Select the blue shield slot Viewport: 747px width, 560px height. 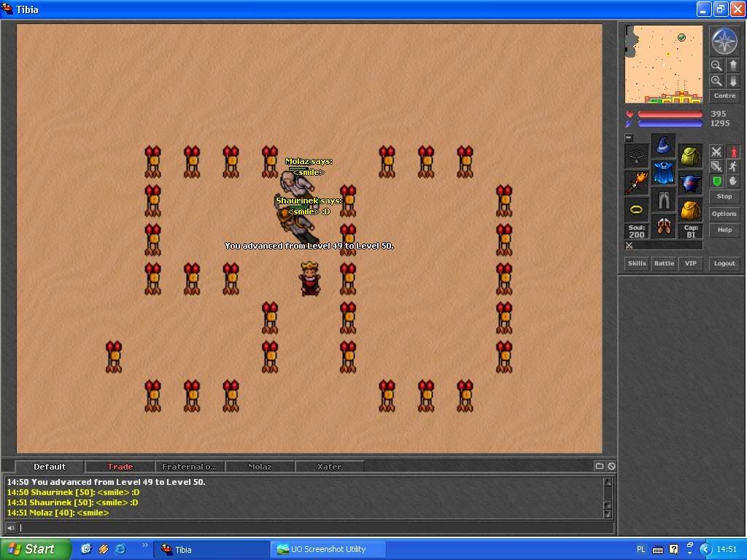[691, 183]
